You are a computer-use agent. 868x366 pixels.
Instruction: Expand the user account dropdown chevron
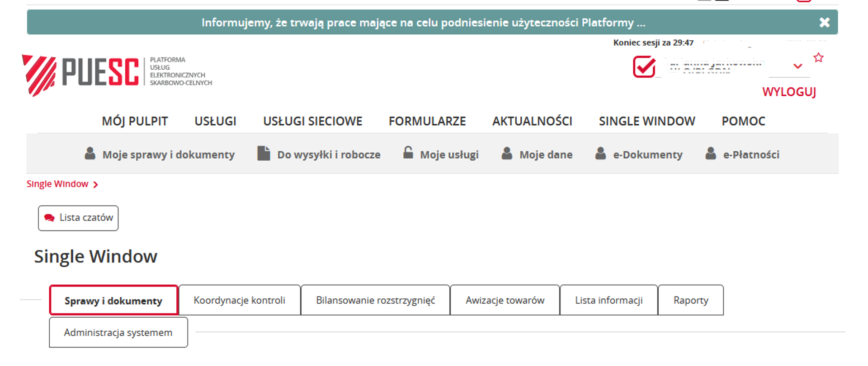click(798, 66)
